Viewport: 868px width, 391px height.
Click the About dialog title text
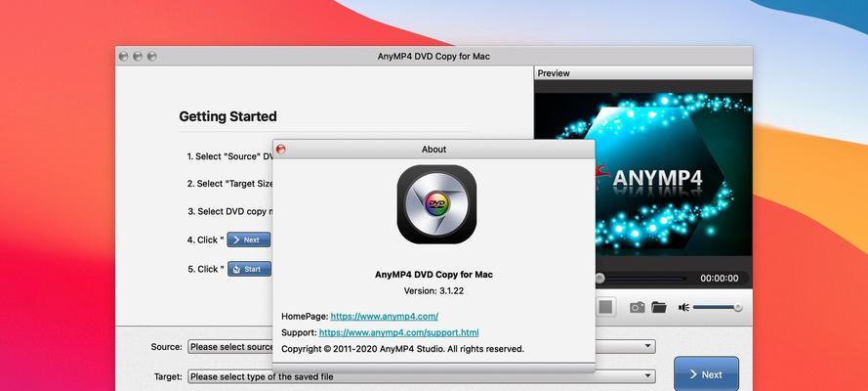(x=434, y=149)
